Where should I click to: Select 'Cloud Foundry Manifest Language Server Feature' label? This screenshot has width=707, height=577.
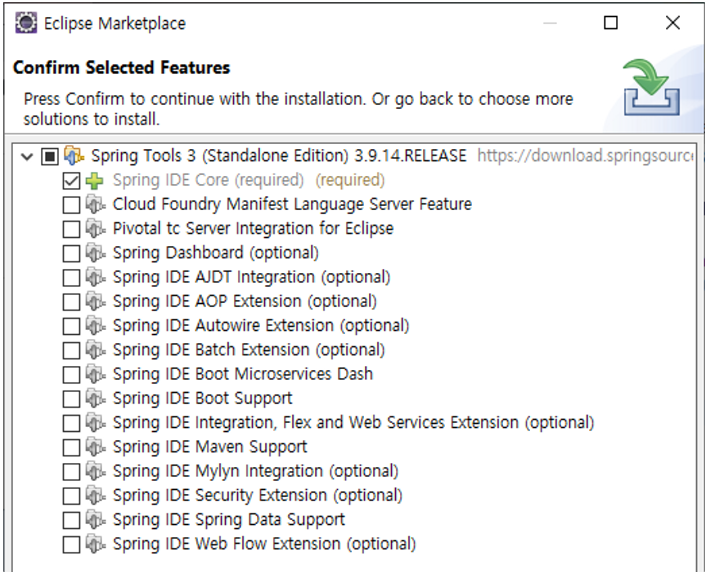coord(292,204)
